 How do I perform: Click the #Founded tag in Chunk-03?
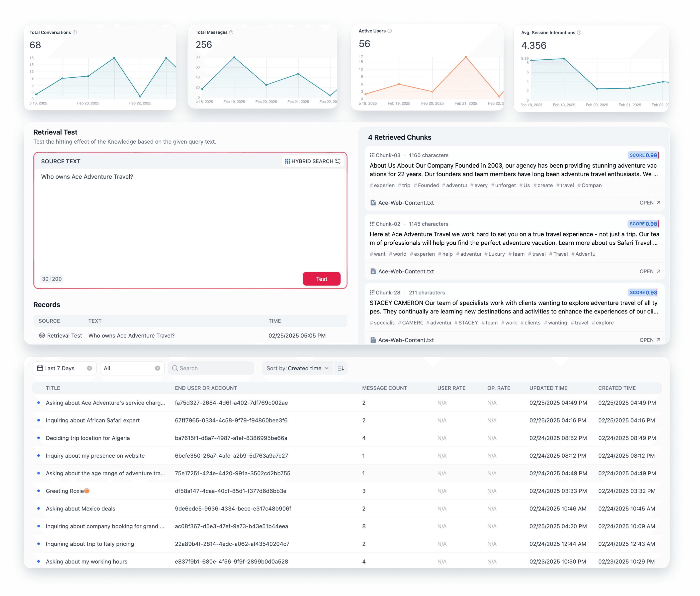point(426,185)
